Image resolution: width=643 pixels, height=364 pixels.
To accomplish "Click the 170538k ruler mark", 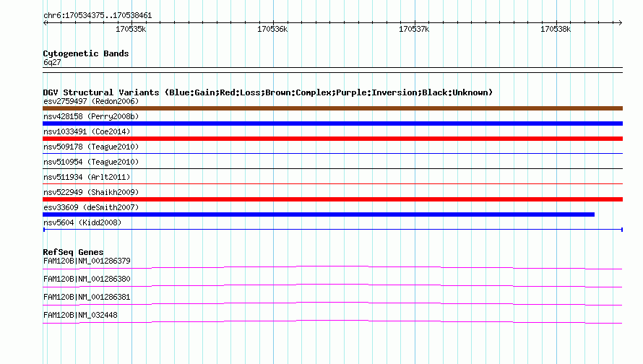I will coord(556,29).
